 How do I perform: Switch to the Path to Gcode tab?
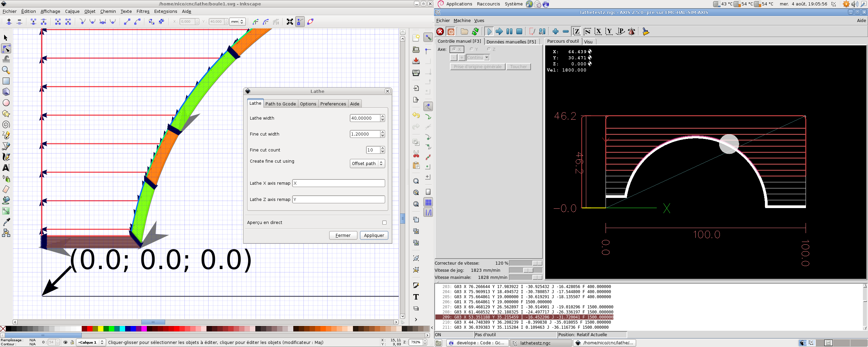click(x=280, y=104)
